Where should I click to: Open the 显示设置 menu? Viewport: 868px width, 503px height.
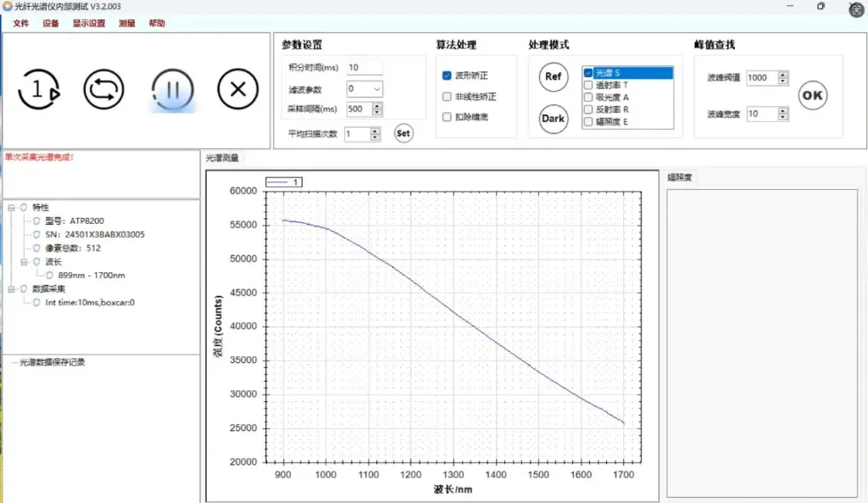[x=88, y=23]
